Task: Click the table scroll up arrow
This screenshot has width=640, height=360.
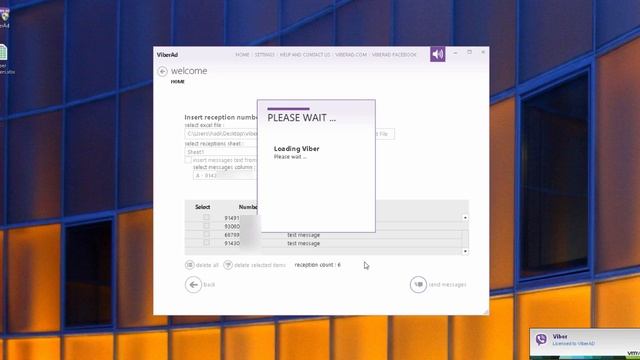Action: click(465, 218)
